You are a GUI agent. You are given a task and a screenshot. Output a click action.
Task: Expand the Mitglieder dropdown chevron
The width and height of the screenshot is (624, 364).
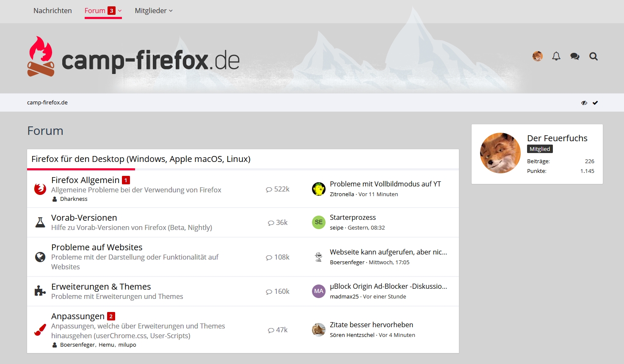tap(171, 11)
